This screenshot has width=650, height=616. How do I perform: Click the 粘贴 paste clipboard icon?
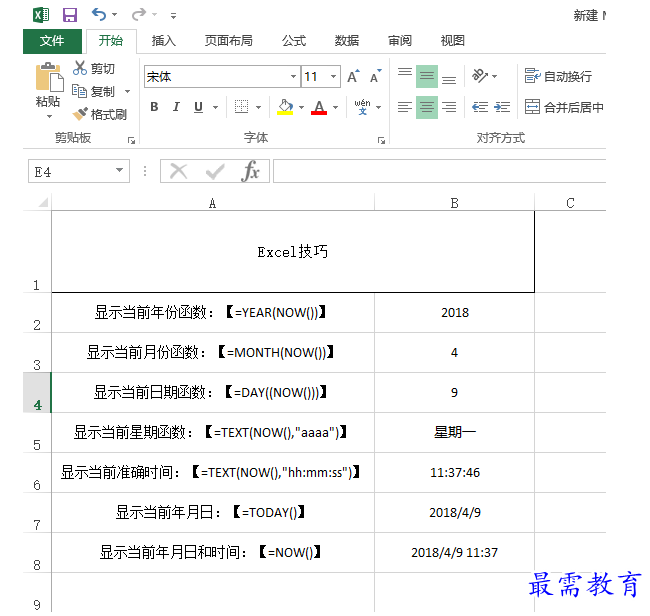point(49,77)
